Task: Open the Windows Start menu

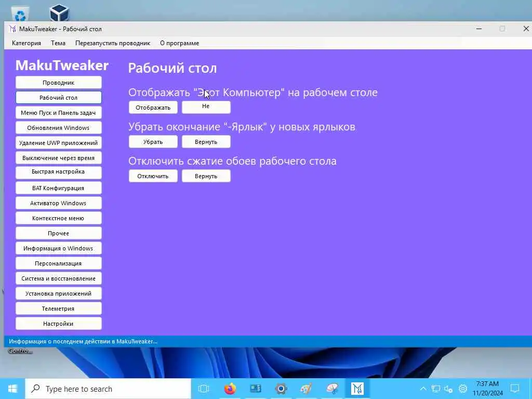Action: click(x=12, y=389)
